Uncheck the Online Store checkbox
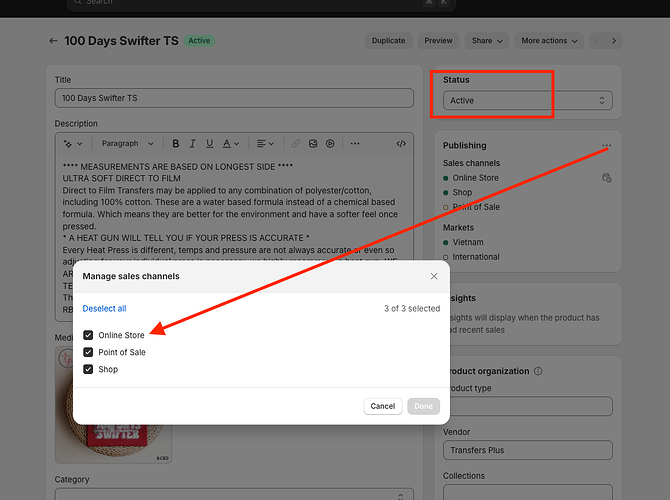This screenshot has width=670, height=500. 88,335
